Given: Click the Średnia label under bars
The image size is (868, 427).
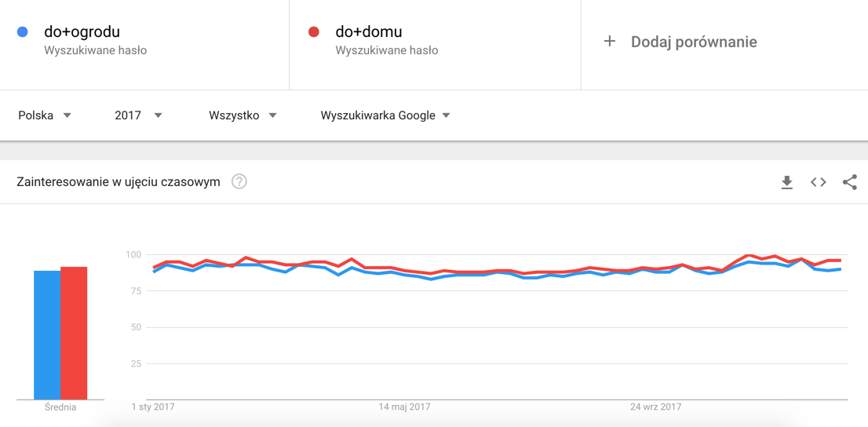Looking at the screenshot, I should pyautogui.click(x=60, y=407).
